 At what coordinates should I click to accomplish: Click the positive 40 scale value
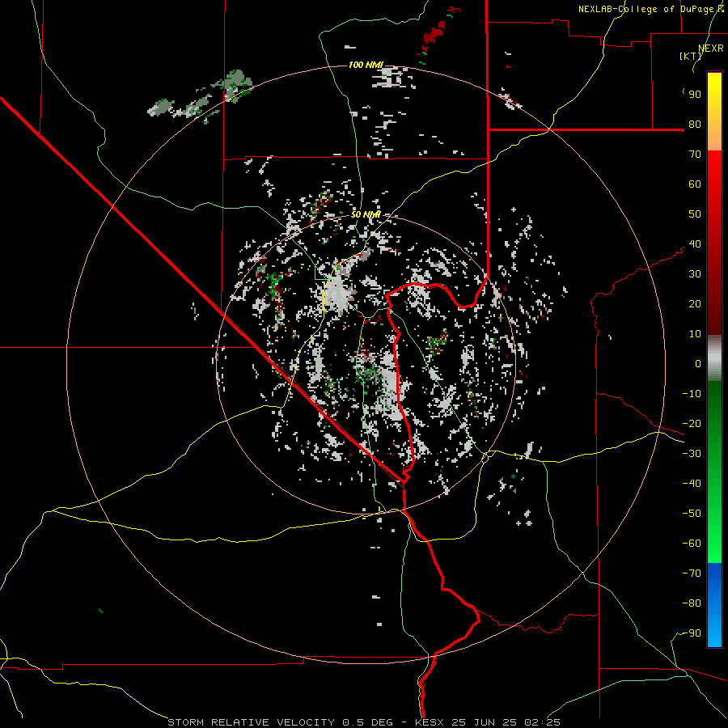click(695, 244)
